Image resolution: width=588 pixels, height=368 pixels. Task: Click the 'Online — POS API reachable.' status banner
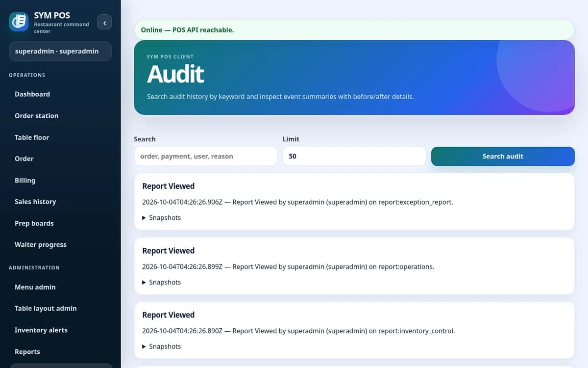click(354, 30)
